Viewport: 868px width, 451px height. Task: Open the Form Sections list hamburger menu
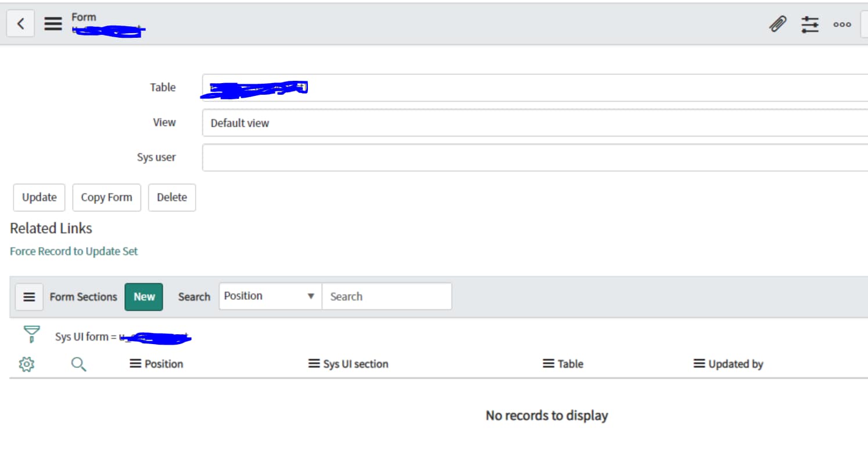tap(29, 297)
